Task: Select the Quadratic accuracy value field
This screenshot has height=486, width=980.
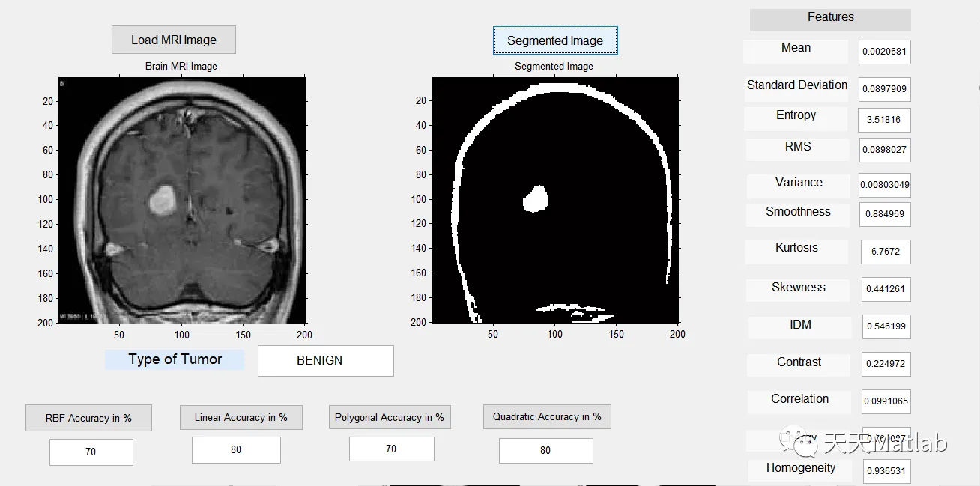Action: point(545,451)
